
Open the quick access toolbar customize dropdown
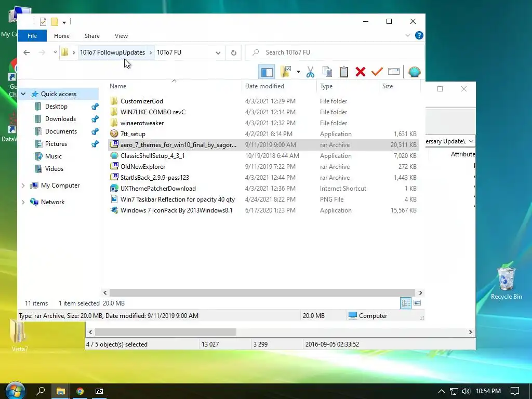64,22
